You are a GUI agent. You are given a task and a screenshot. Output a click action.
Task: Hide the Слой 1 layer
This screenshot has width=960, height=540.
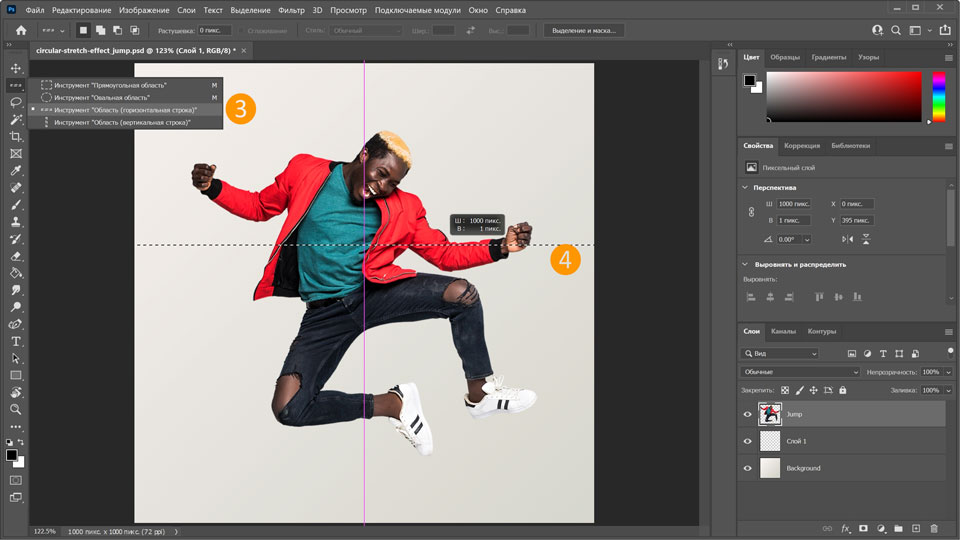[747, 441]
